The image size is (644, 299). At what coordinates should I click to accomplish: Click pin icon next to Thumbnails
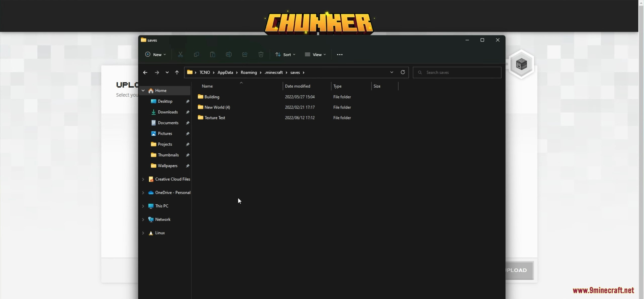pyautogui.click(x=187, y=155)
